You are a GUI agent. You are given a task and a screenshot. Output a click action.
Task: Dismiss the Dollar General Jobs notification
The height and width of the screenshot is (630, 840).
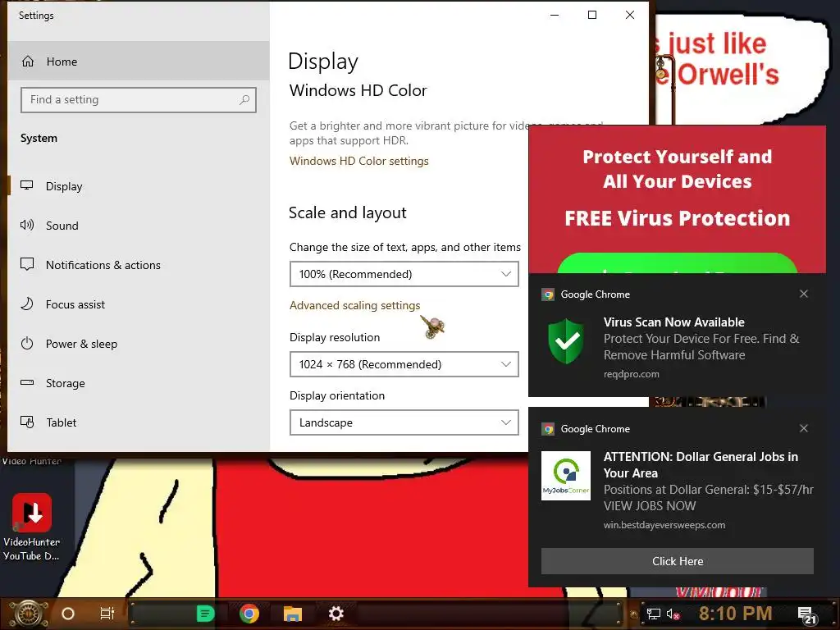tap(804, 428)
